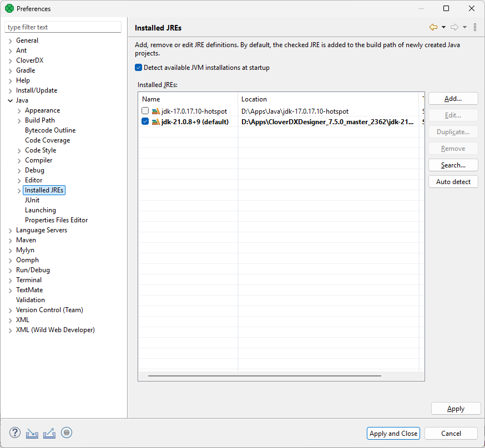
Task: Click the Name column header
Action: [x=188, y=99]
